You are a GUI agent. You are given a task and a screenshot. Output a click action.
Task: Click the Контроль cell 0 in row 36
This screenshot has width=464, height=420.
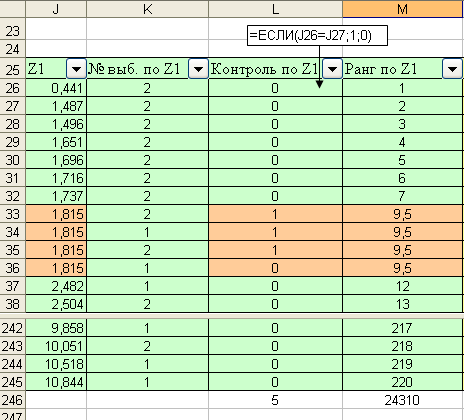coord(275,268)
